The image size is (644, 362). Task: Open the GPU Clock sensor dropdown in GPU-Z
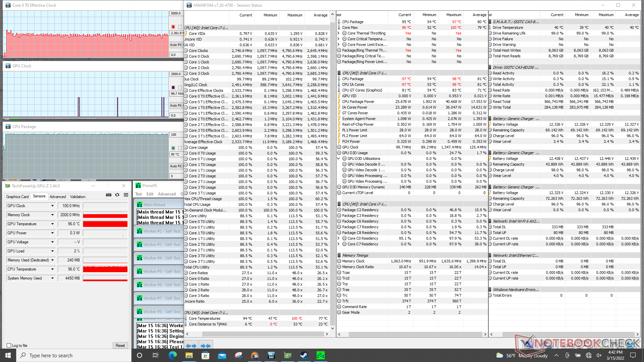(52, 206)
